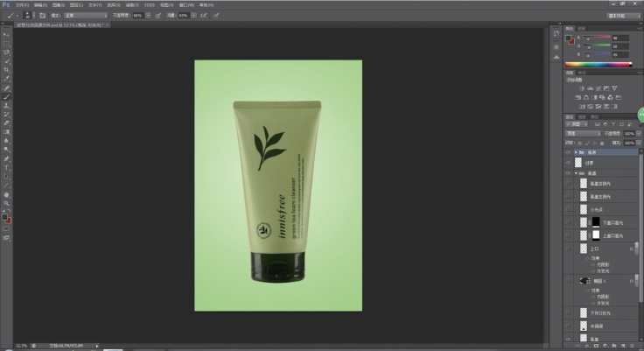644x351 pixels.
Task: Open the flow dropdown arrow in options bar
Action: 193,16
